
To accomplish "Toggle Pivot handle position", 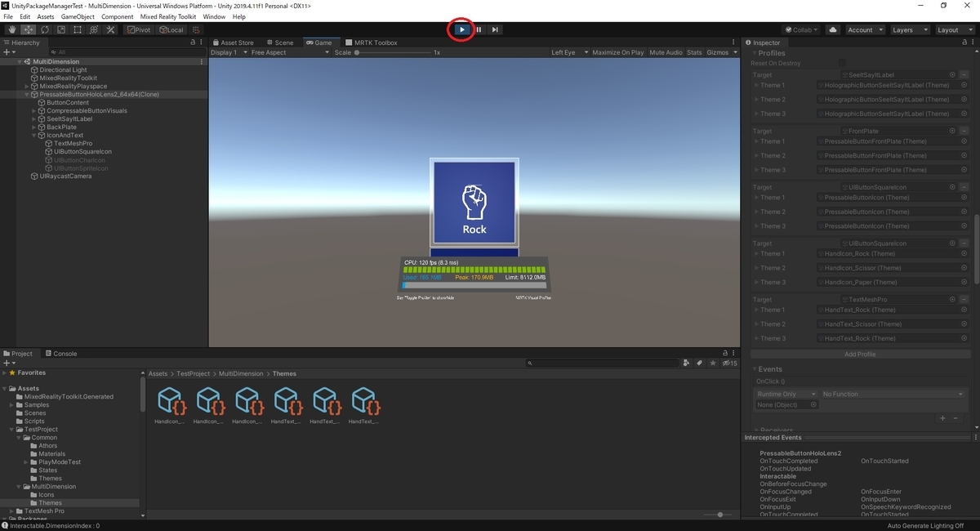I will point(139,29).
